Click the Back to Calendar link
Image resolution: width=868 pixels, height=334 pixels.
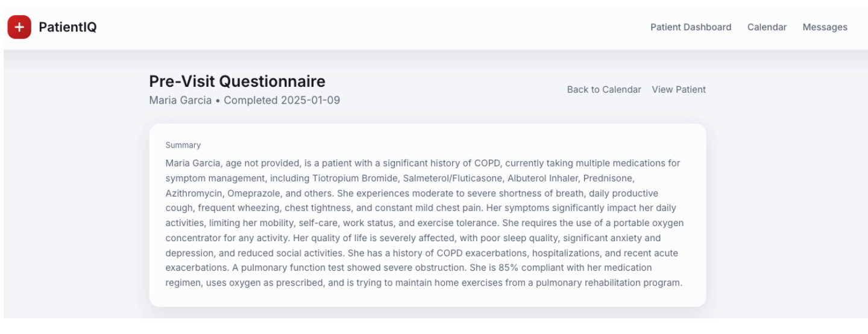pos(604,89)
